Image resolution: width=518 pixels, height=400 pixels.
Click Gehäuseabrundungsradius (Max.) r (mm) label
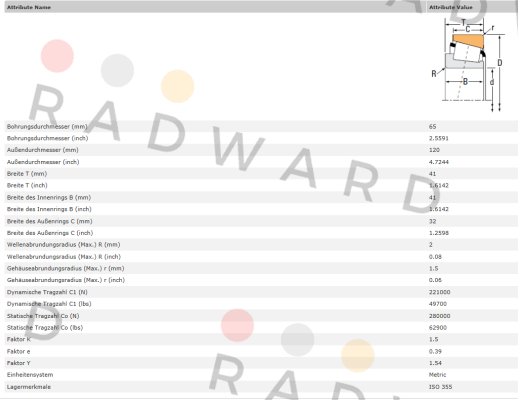pyautogui.click(x=66, y=268)
